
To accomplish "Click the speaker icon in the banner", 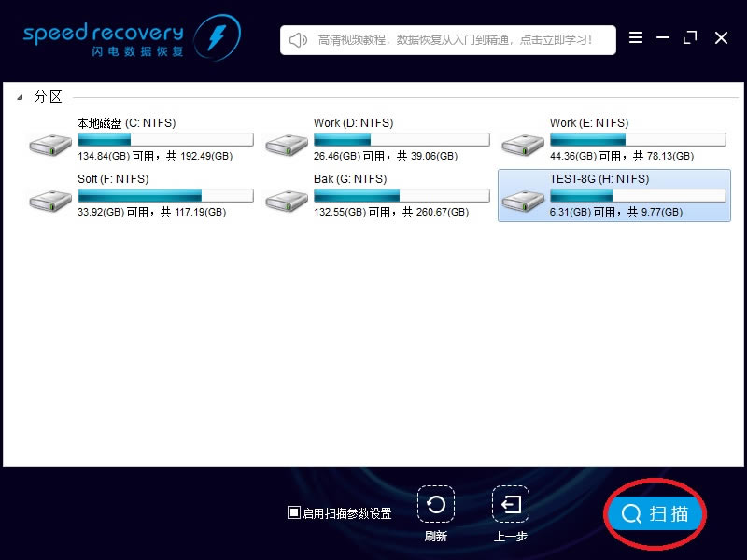I will pyautogui.click(x=299, y=40).
